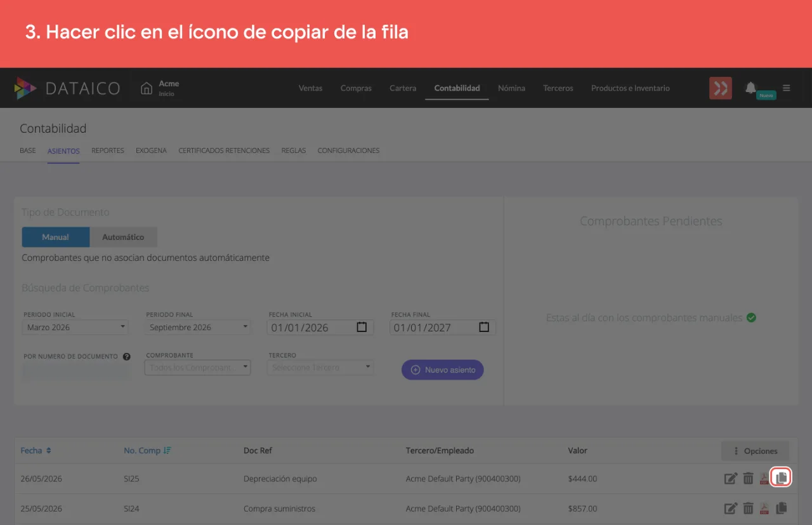Go to the Ventas menu
Viewport: 812px width, 525px height.
(310, 88)
